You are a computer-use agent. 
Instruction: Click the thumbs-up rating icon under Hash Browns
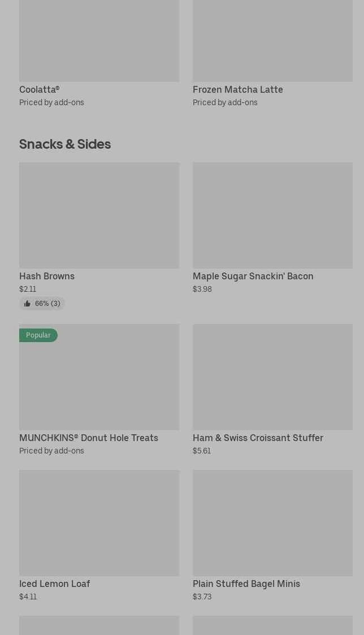27,304
